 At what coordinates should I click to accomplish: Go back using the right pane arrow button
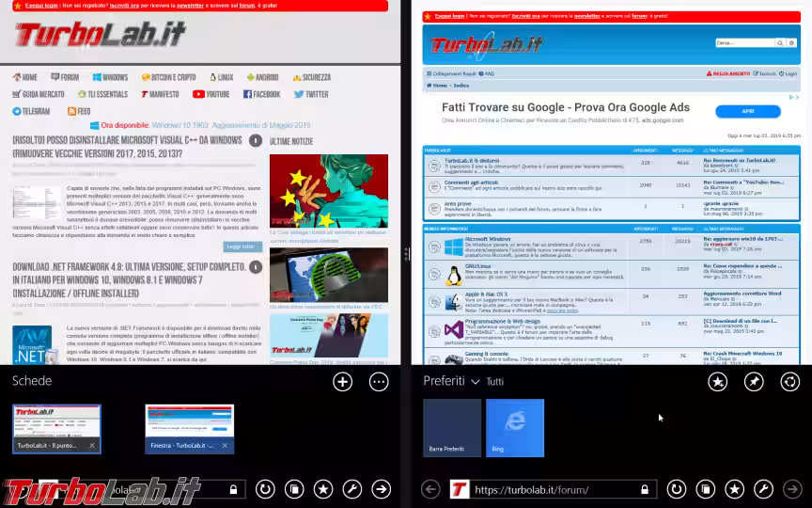coord(430,489)
